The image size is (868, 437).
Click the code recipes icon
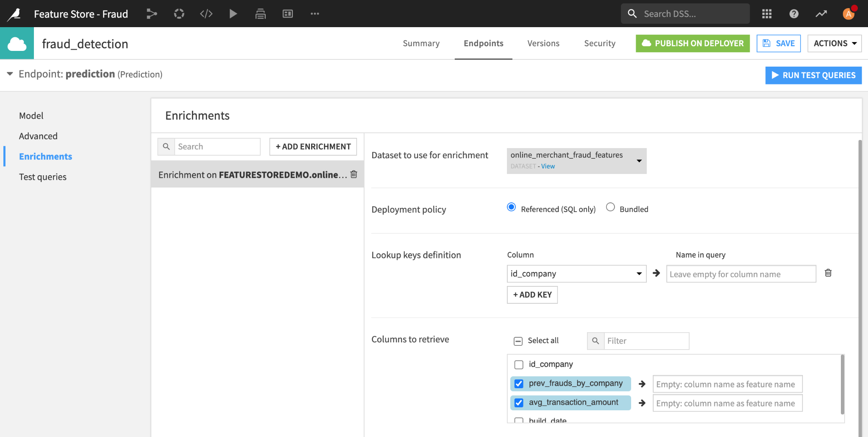tap(206, 14)
